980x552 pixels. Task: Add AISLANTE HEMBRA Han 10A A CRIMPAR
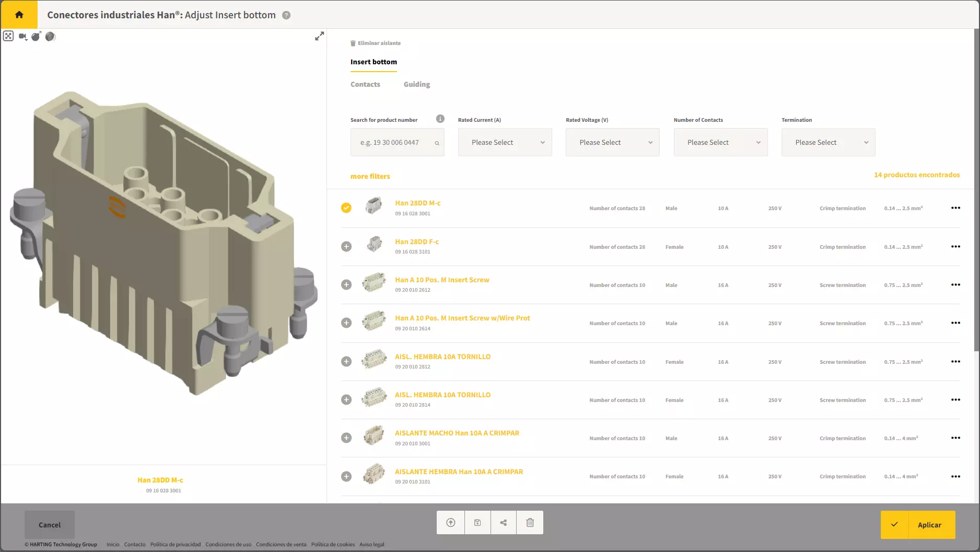pos(346,477)
